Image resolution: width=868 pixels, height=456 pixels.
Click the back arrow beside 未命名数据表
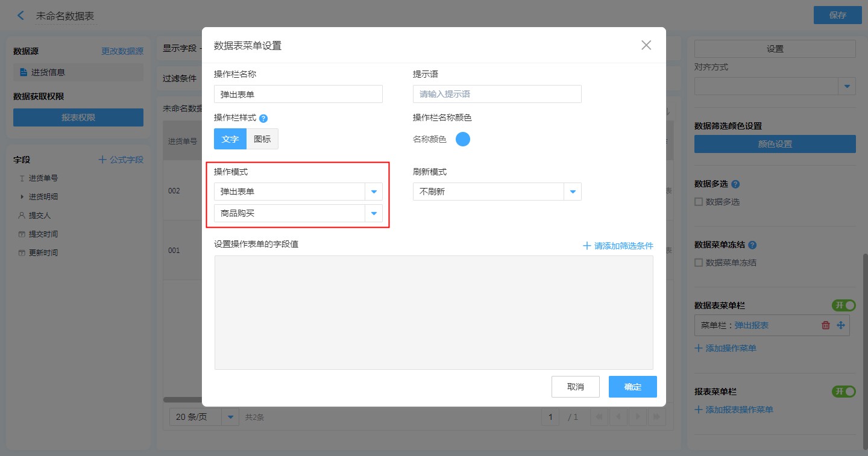coord(21,16)
